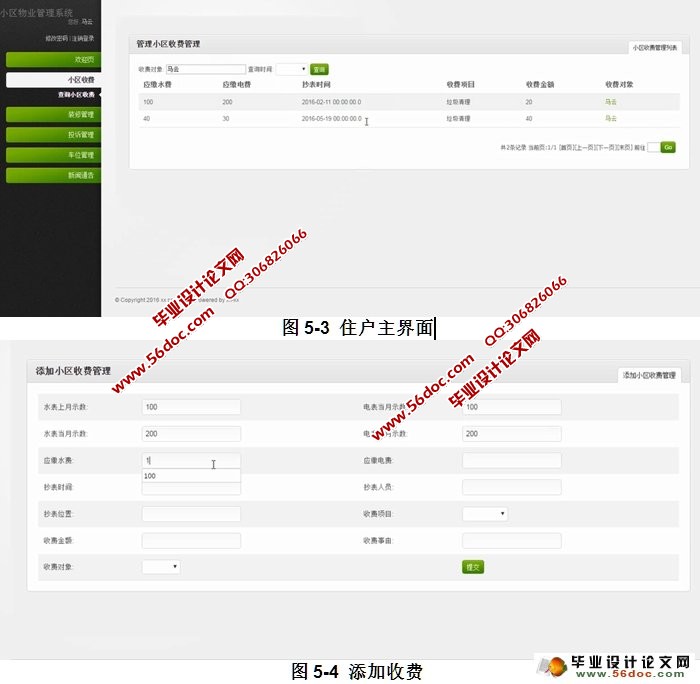The width and height of the screenshot is (700, 684).
Task: Focus the electricity meter field showing 200
Action: pyautogui.click(x=512, y=434)
